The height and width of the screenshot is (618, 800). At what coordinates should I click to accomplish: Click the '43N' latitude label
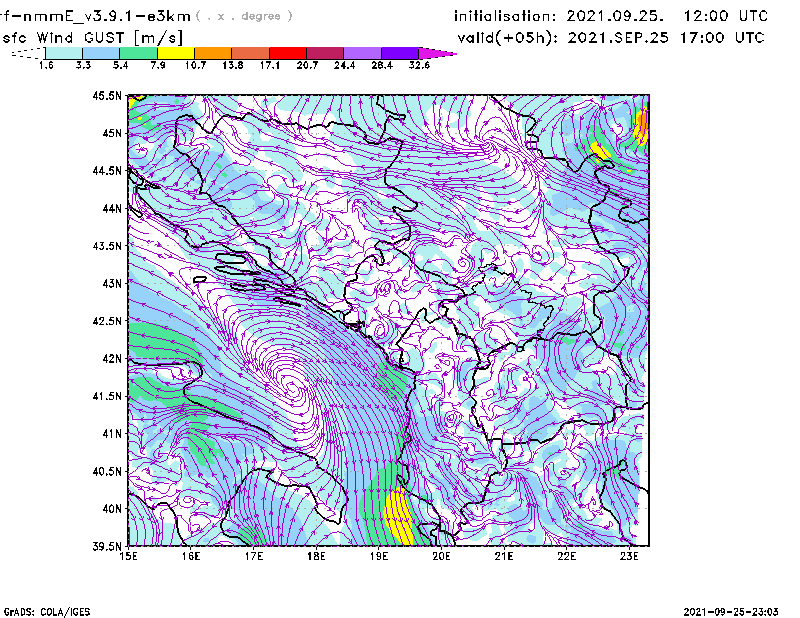(x=112, y=283)
